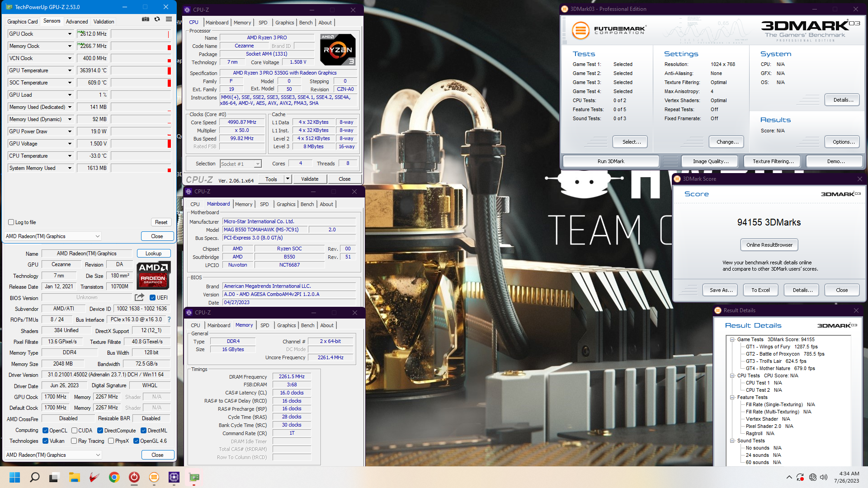Open CPU-Z Socket #1 selection dropdown

[x=241, y=164]
